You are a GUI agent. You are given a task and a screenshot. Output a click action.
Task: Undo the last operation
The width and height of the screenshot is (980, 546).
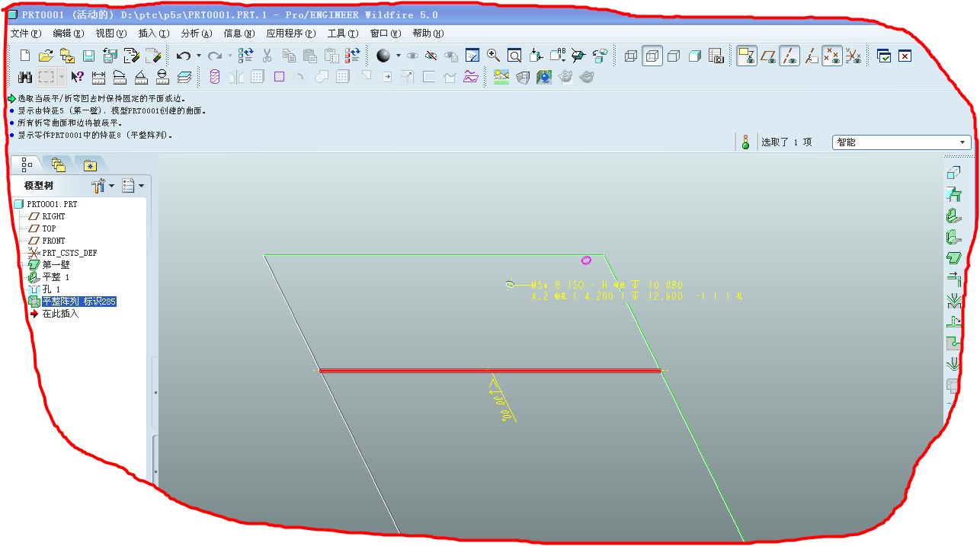click(183, 56)
